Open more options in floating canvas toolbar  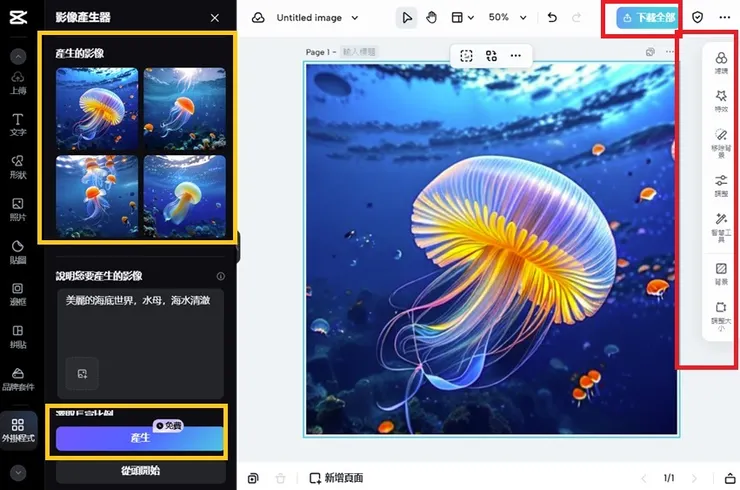(516, 56)
